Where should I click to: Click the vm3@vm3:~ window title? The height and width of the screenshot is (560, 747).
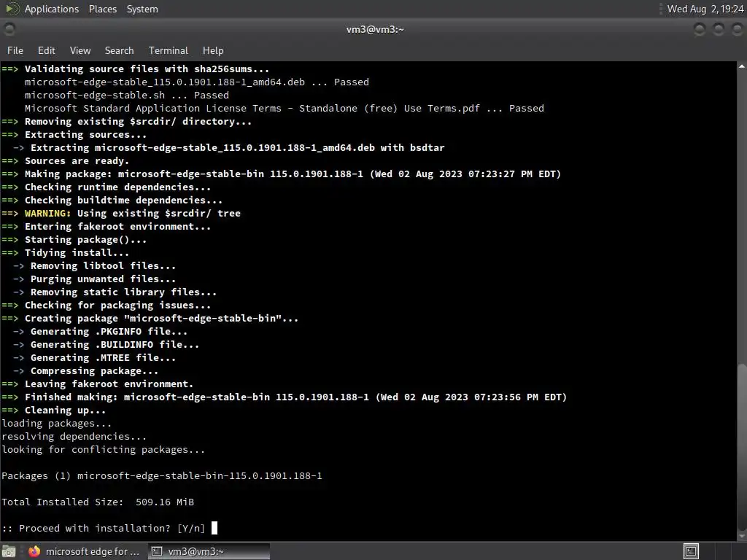tap(375, 29)
